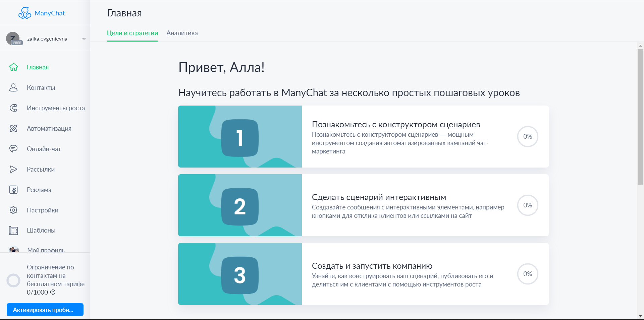Click the ManyChat octopus logo icon
This screenshot has height=320, width=644.
pos(24,13)
